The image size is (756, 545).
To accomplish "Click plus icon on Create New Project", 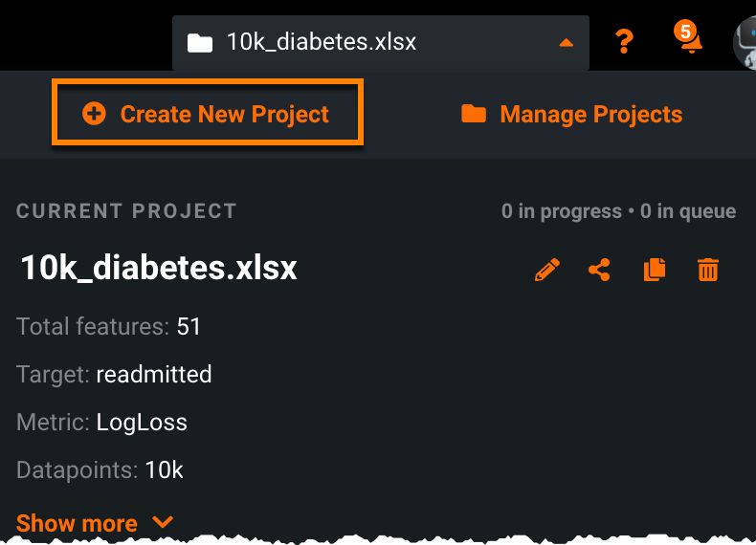I will (94, 114).
